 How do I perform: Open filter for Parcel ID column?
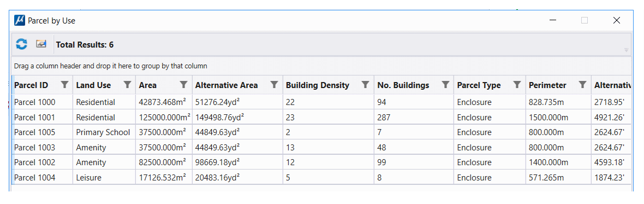pyautogui.click(x=64, y=85)
